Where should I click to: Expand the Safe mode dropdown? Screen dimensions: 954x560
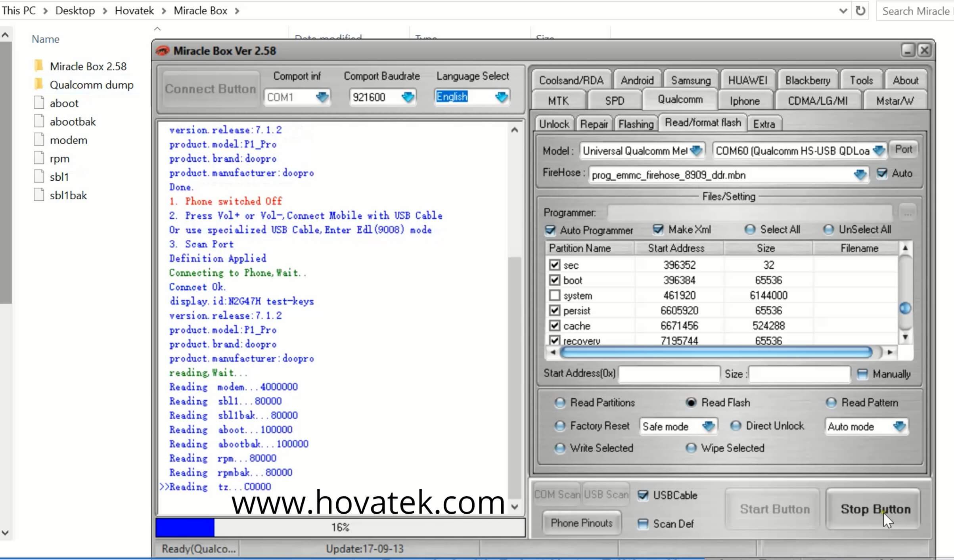(708, 426)
